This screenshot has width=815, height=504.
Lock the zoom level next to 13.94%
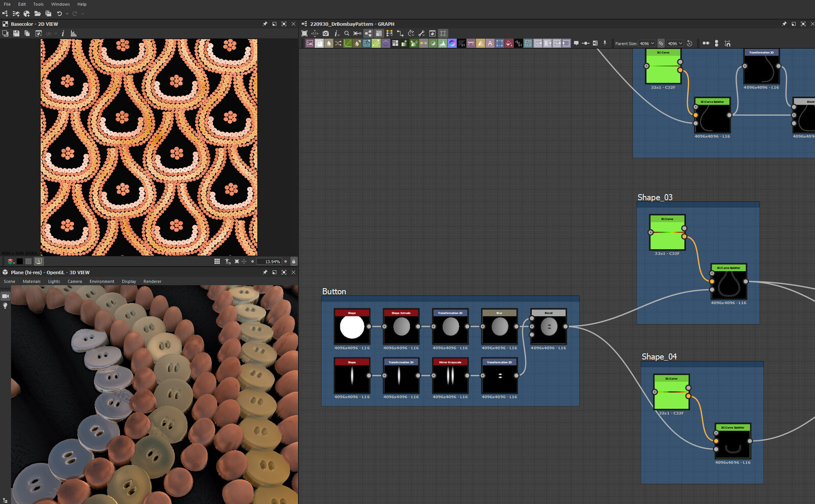294,261
